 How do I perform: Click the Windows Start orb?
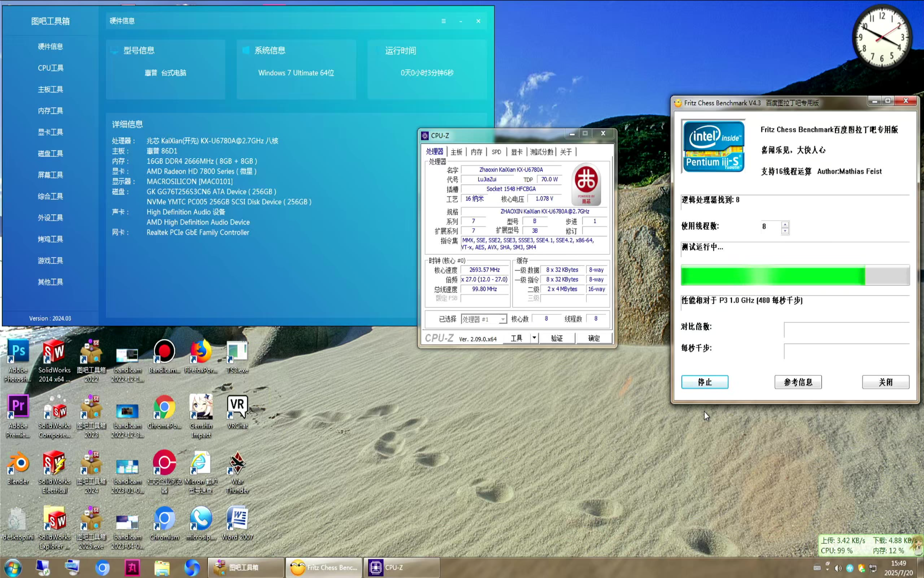(13, 567)
